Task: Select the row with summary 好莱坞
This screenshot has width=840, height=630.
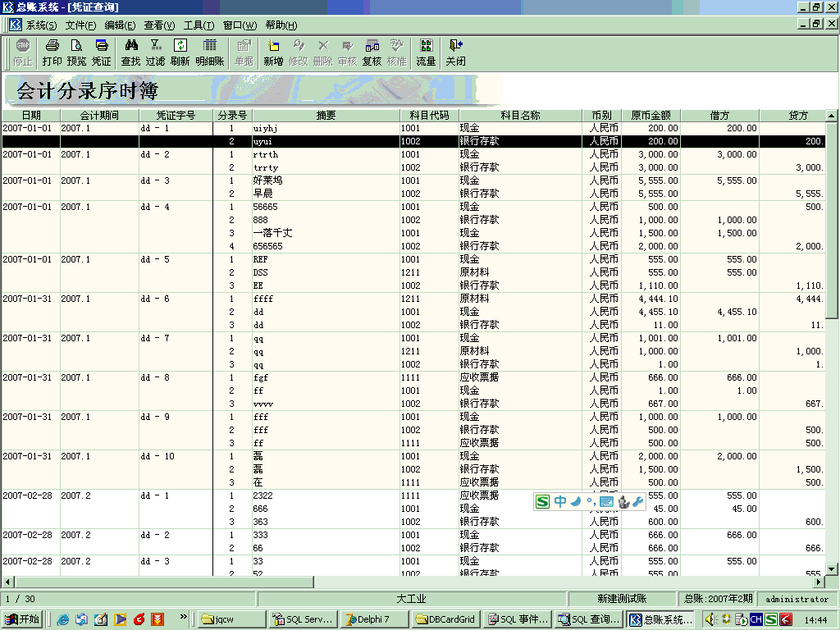Action: 267,180
